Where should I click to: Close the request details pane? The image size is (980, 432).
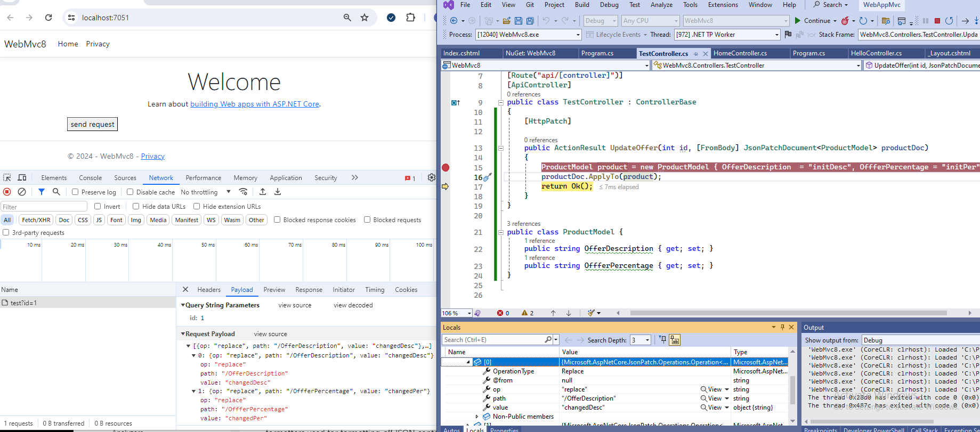[185, 289]
